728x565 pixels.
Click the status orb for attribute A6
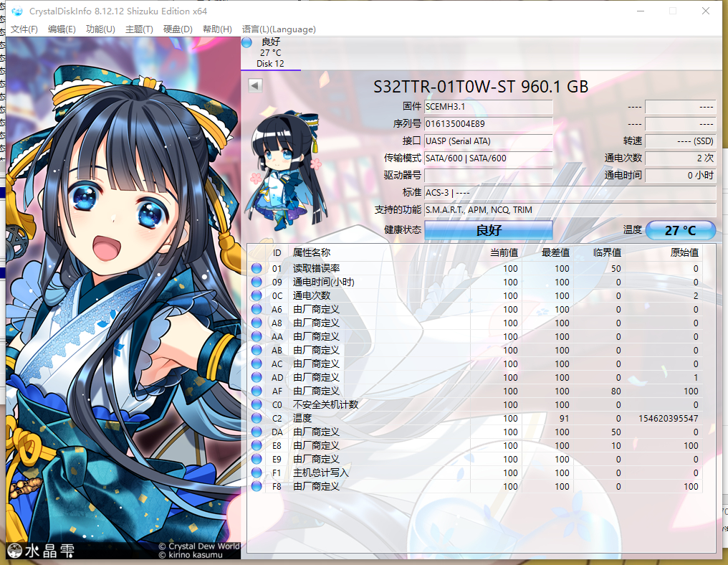[257, 309]
